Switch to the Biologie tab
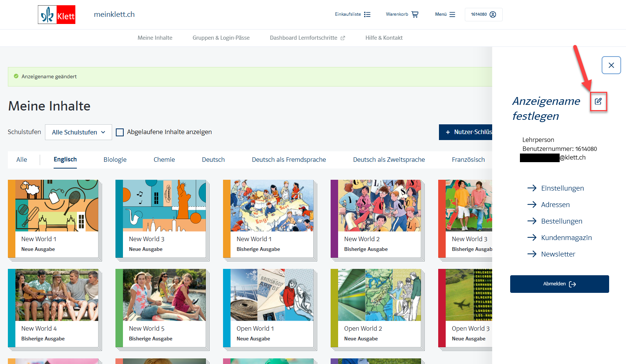626x364 pixels. (x=115, y=160)
